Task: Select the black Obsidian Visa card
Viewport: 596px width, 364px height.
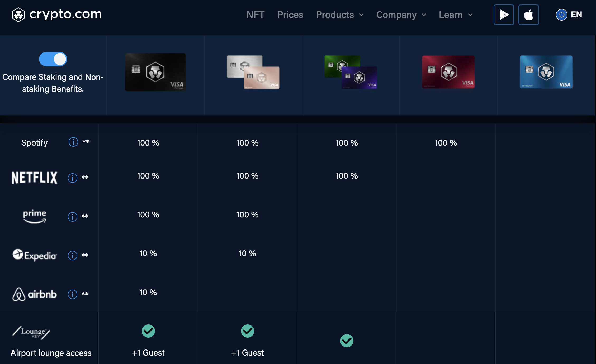Action: pyautogui.click(x=155, y=72)
